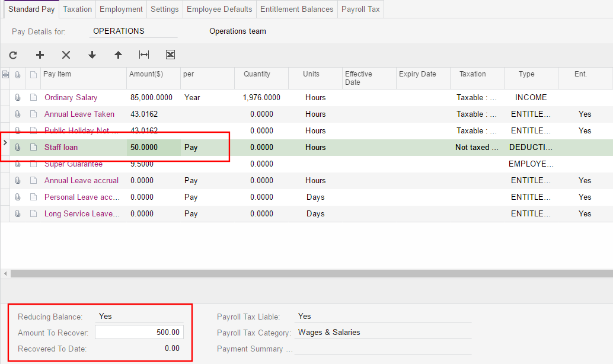Click the per cell for Staff loan

coord(206,148)
